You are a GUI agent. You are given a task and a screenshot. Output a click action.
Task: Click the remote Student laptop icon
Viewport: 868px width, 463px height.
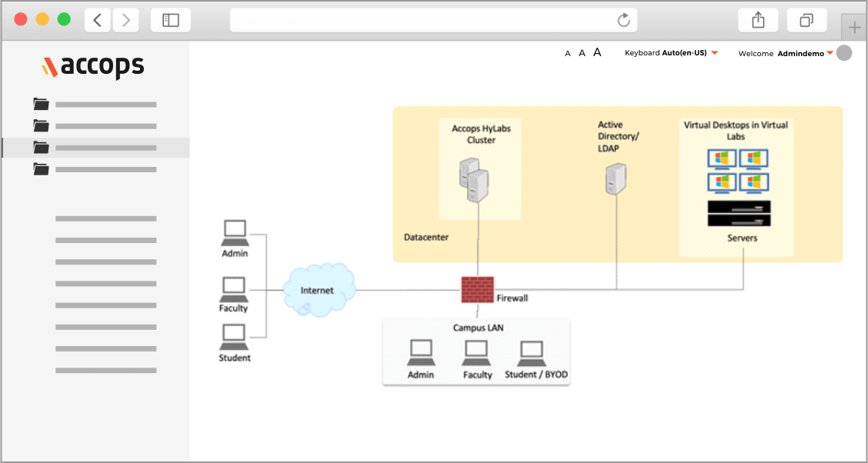point(234,338)
